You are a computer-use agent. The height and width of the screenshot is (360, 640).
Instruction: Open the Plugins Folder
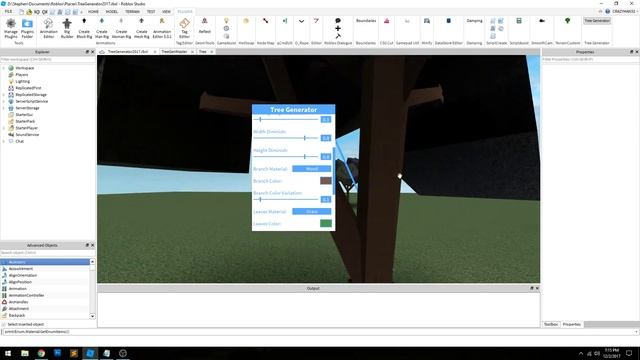[27, 28]
